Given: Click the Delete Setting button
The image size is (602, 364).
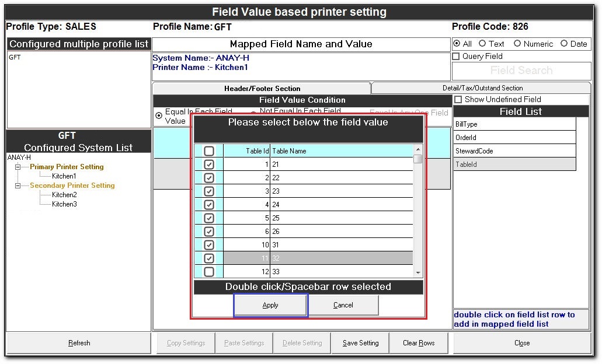Looking at the screenshot, I should [302, 343].
